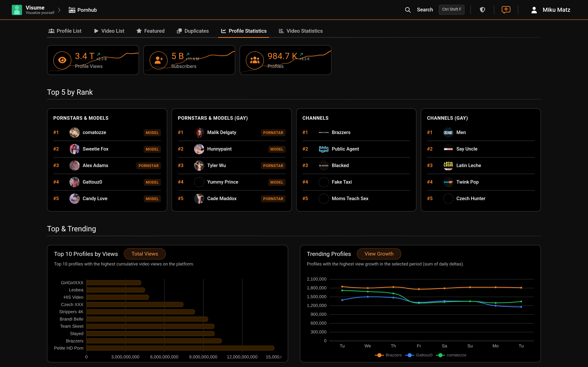
Task: Click the profile statistics chart tab icon
Action: pos(223,31)
